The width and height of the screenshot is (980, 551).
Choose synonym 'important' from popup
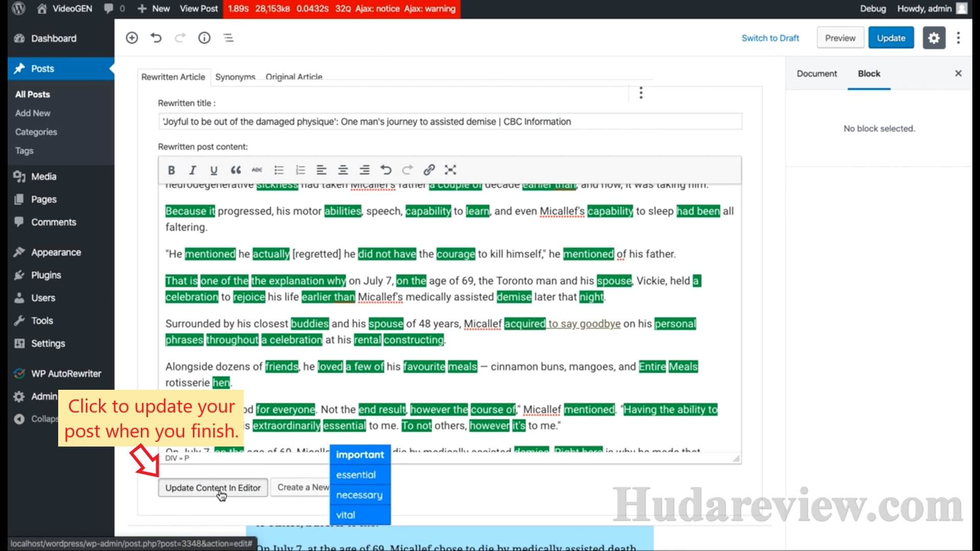360,455
